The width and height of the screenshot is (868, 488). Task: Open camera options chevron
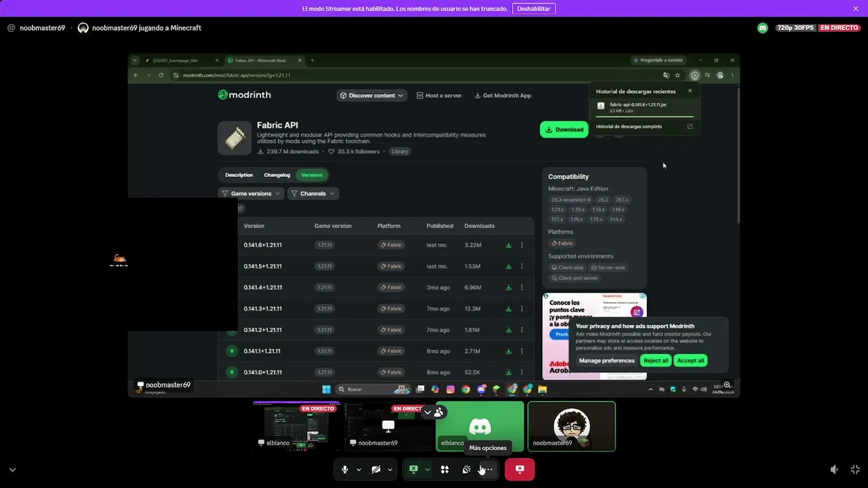[390, 469]
